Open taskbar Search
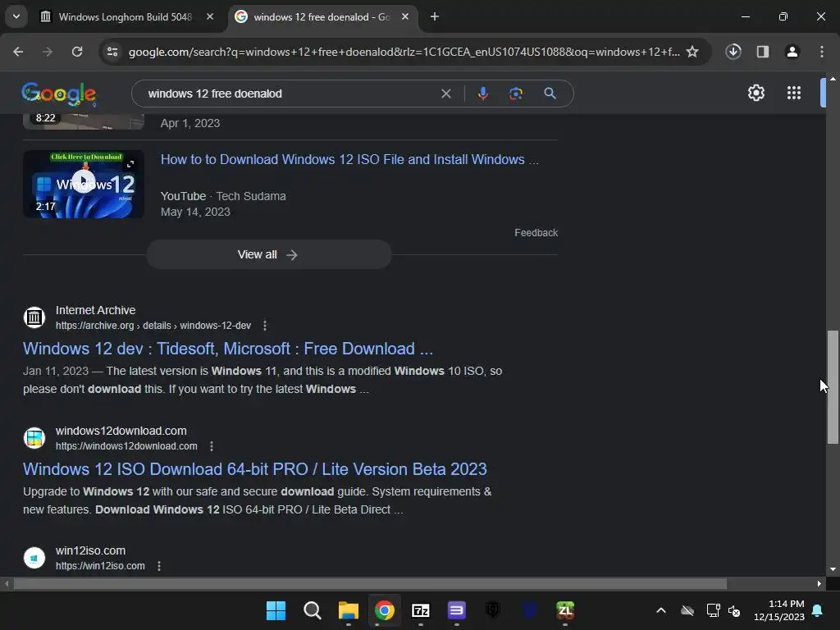 (313, 610)
